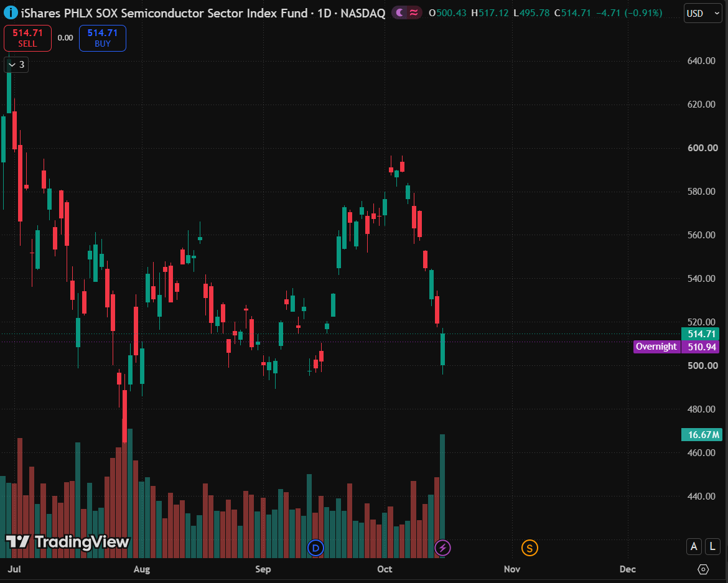The width and height of the screenshot is (728, 583).
Task: Toggle logarithmic scale with the L button
Action: tap(712, 546)
